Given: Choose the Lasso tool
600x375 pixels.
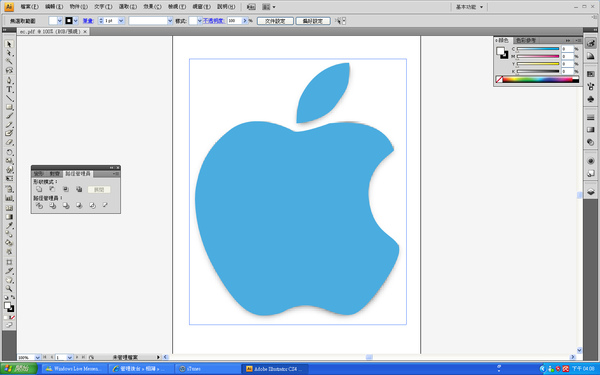Looking at the screenshot, I should click(x=9, y=70).
